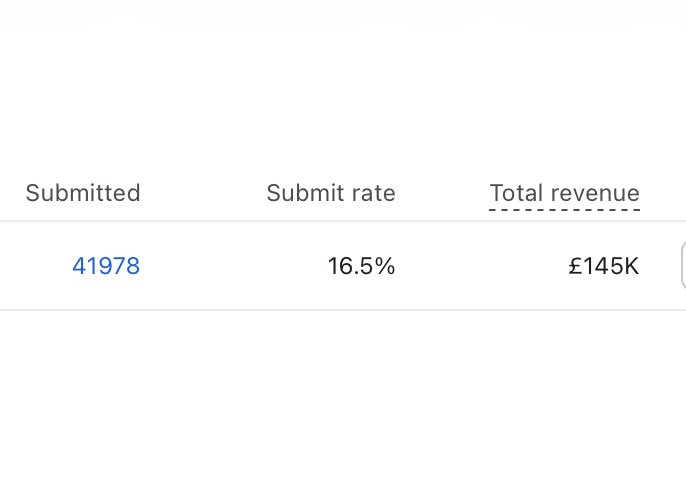Screen dimensions: 686x496
Task: Click the word revenue in the header
Action: (595, 193)
